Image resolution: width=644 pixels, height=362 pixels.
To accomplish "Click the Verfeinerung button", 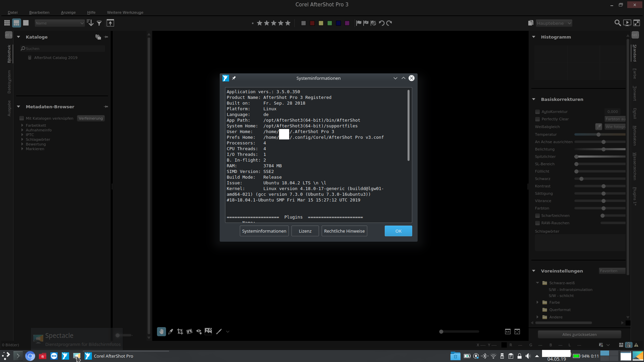I will (91, 118).
